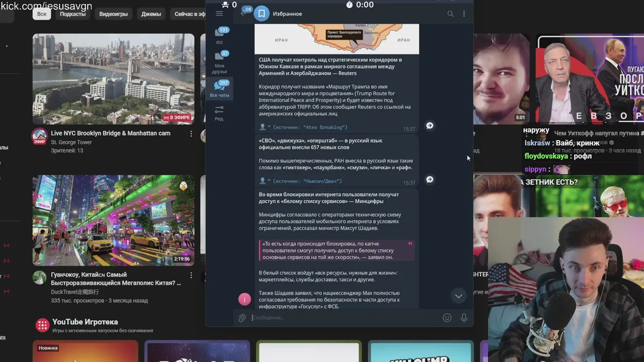Click the St. George Tower channel avatar

39,136
